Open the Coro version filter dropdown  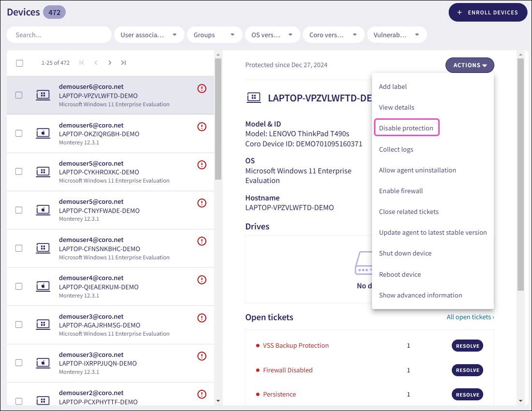333,35
